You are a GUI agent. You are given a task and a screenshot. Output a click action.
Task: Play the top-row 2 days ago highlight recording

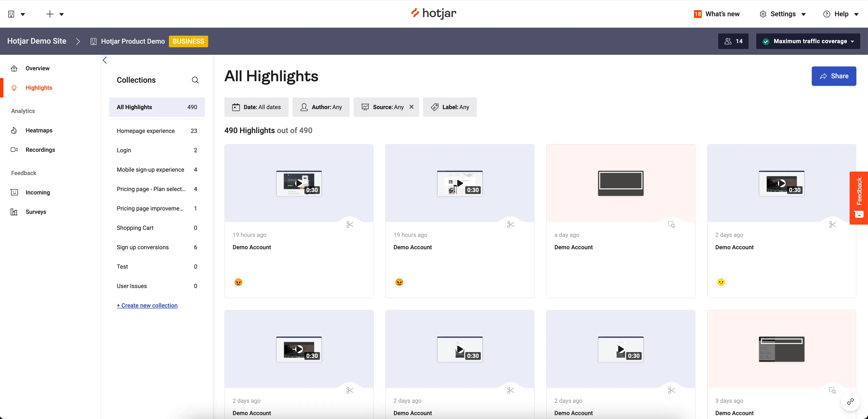pos(781,183)
